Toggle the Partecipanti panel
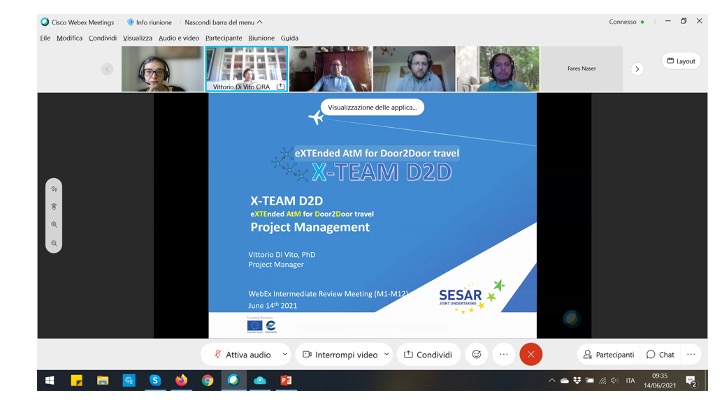This screenshot has height=405, width=720. [x=609, y=354]
